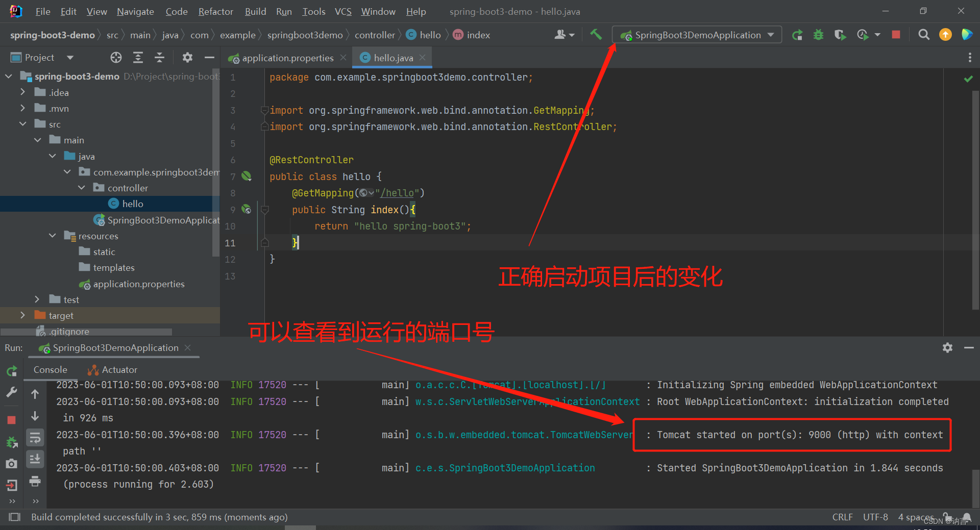Rerun application from Run panel sidebar
This screenshot has height=530, width=980.
(11, 371)
